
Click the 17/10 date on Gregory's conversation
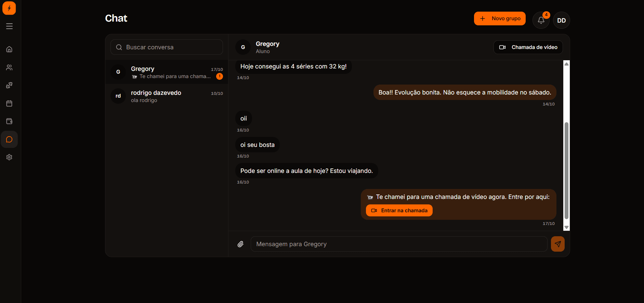(x=217, y=70)
